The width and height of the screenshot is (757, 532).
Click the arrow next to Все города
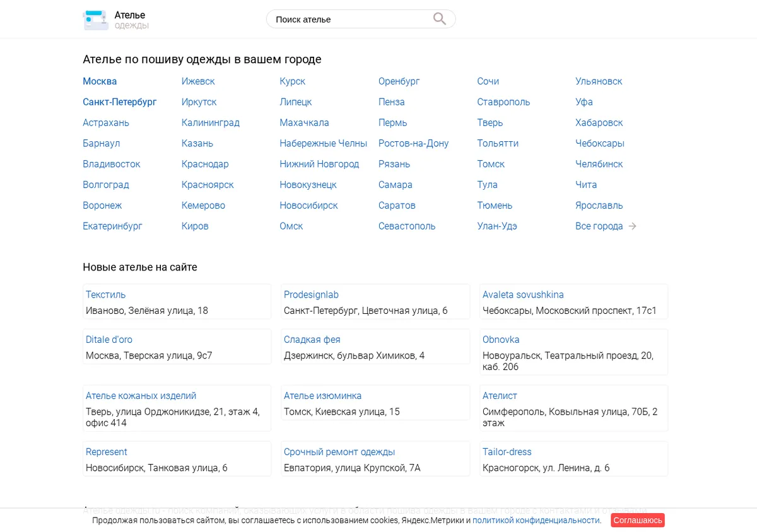pos(633,226)
